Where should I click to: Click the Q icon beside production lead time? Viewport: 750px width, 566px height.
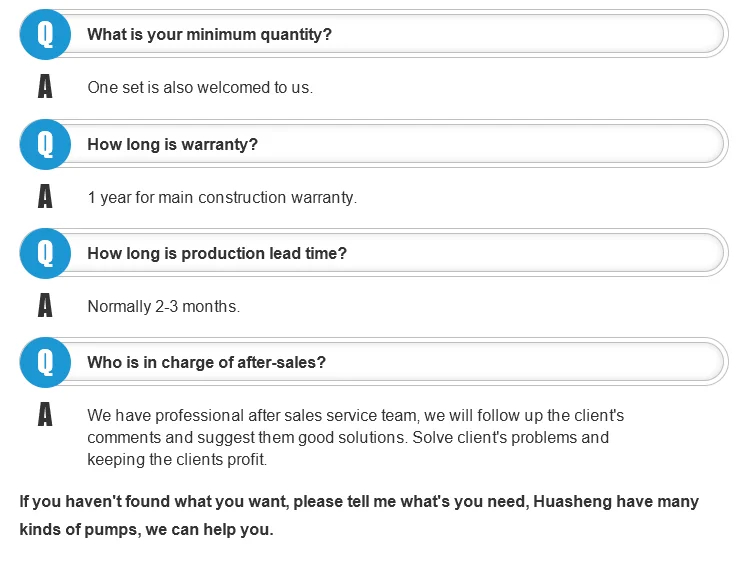45,253
